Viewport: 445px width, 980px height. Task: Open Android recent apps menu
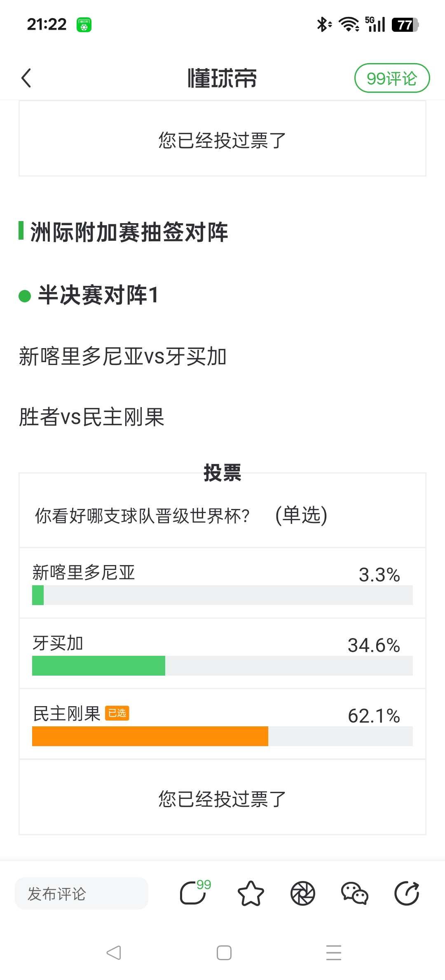(x=333, y=953)
